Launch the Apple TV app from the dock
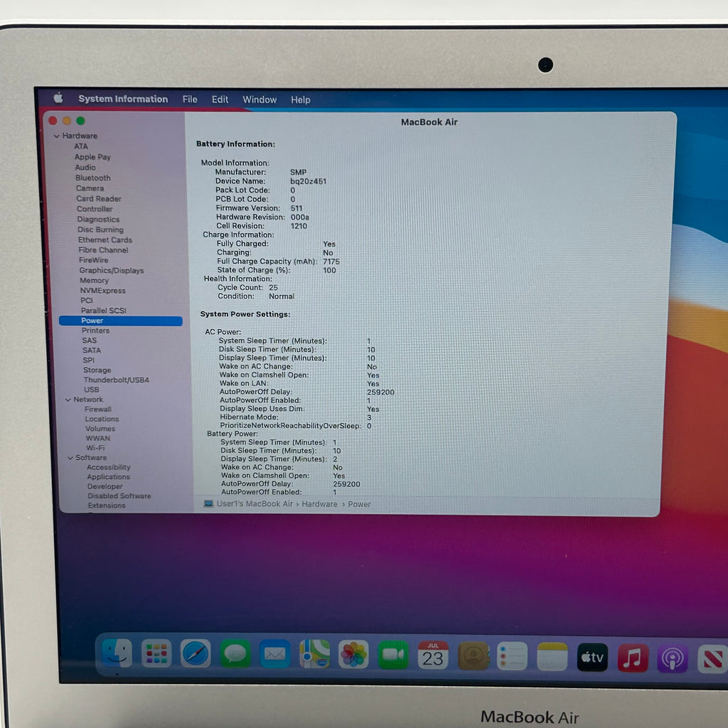The width and height of the screenshot is (728, 728). [x=592, y=658]
